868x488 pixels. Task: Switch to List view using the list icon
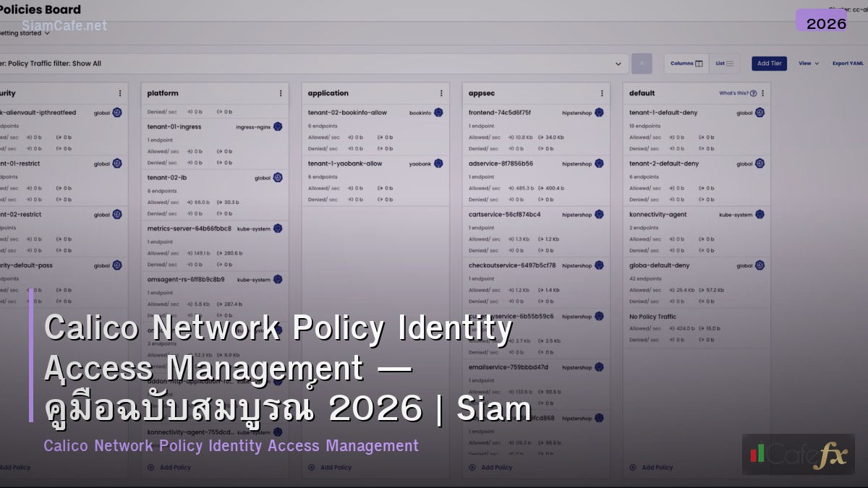tap(730, 63)
